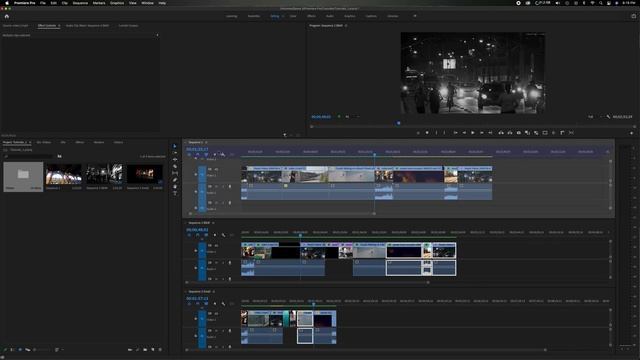Switch to Lumetri Scopes panel tab

(x=128, y=26)
